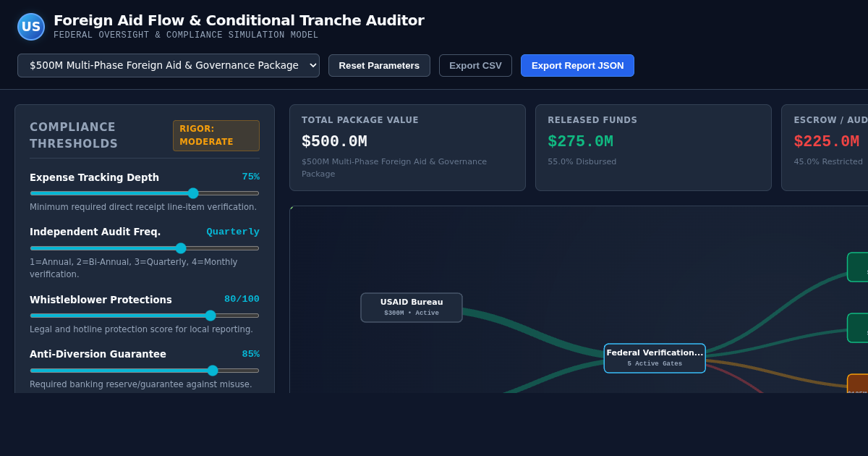Click the Reset Parameters button
Image resolution: width=868 pixels, height=456 pixels.
pos(379,65)
